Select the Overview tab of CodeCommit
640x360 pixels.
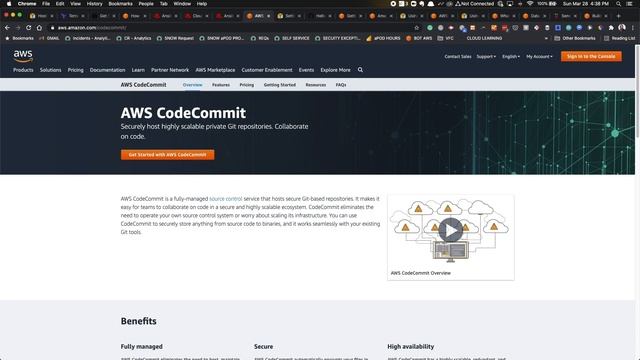pos(192,85)
